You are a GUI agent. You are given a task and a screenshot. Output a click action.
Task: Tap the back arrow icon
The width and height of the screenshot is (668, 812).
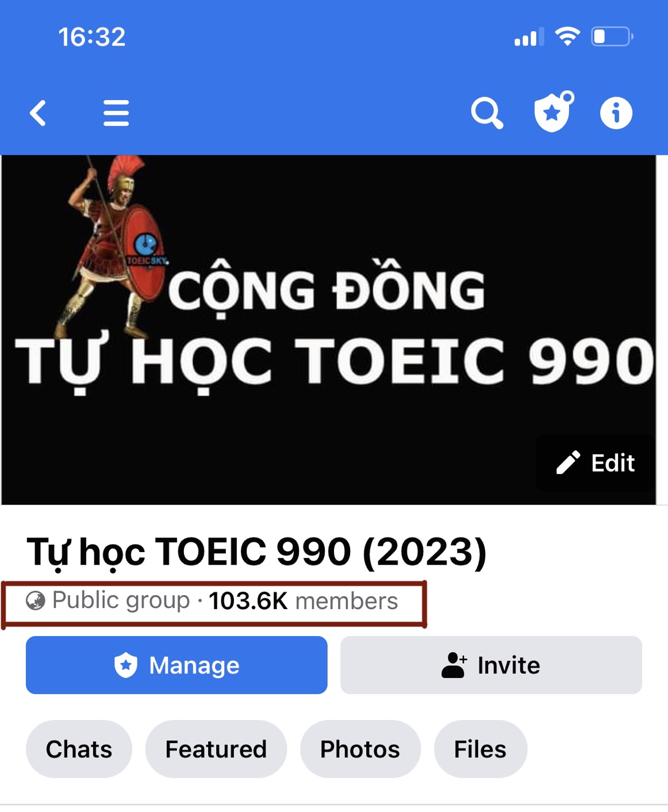[38, 113]
